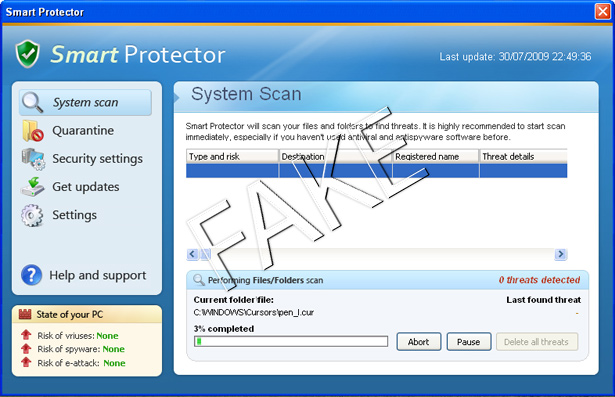Click the green shield Smart Protector logo
Screen dimensions: 615x397
coord(27,54)
